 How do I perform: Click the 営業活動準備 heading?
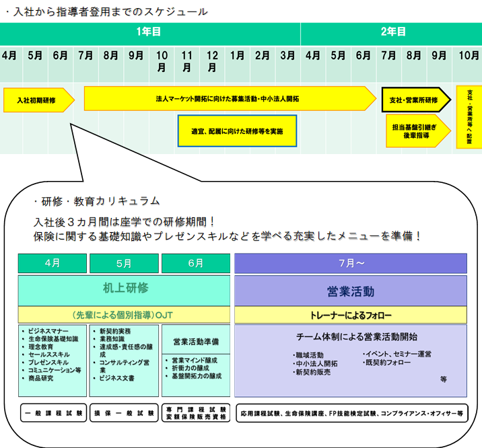196,341
